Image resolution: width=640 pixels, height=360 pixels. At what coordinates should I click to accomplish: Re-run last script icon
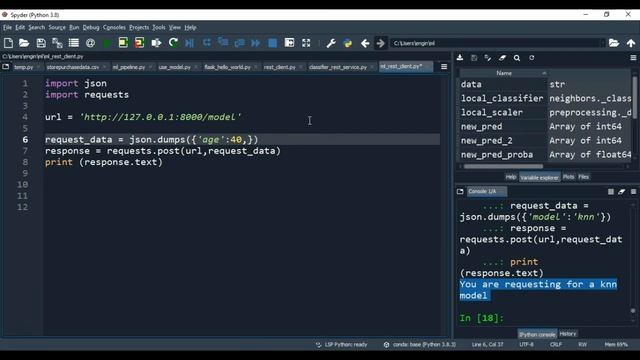tap(173, 43)
